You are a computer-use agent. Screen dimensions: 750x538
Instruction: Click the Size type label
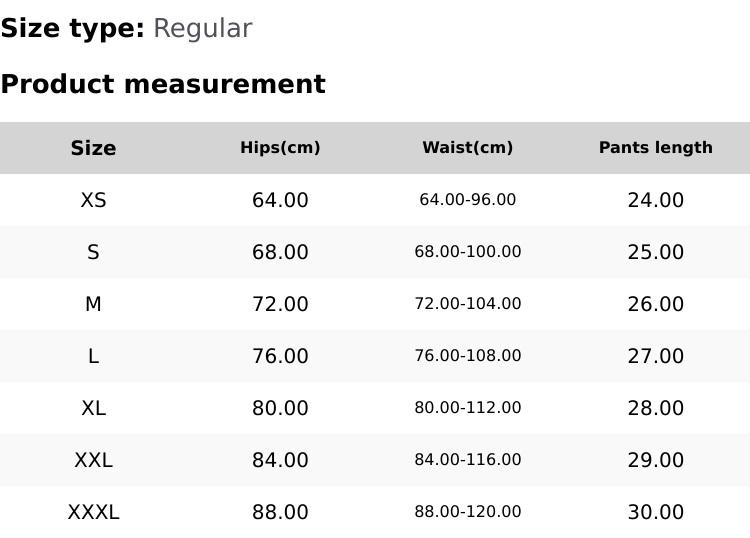click(x=72, y=29)
